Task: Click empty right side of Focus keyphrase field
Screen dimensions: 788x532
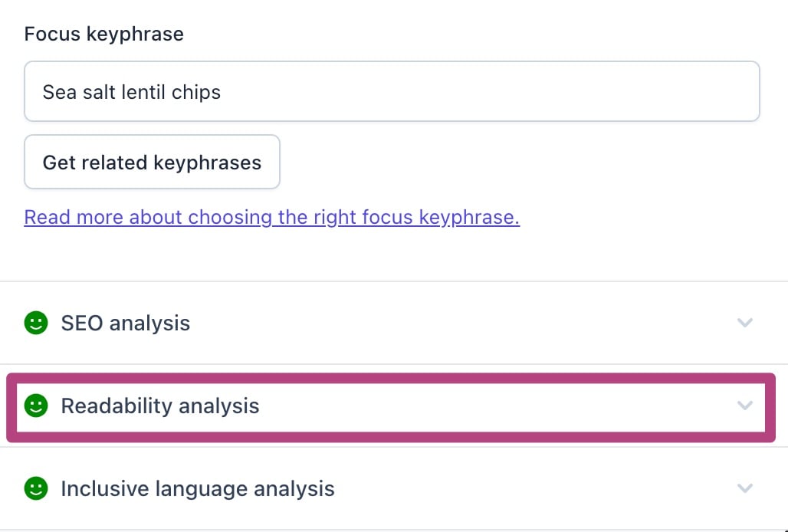Action: [x=503, y=91]
